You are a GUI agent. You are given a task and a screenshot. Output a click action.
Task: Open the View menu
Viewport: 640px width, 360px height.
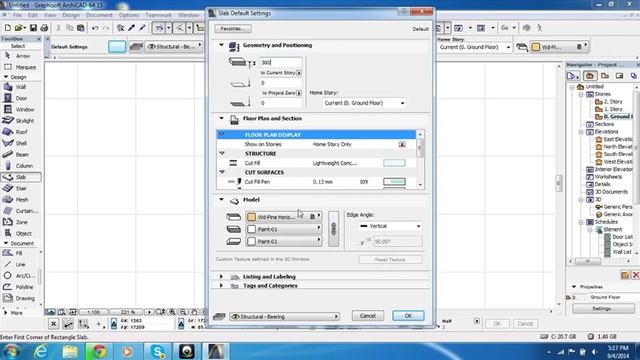[x=50, y=15]
